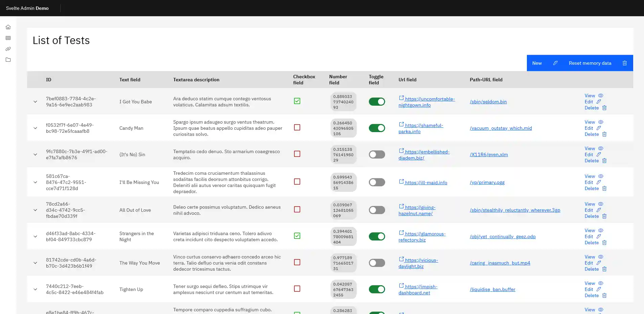Viewport: 644px width, 314px height.
Task: Click the Svelte Admin Demo header title
Action: [27, 8]
